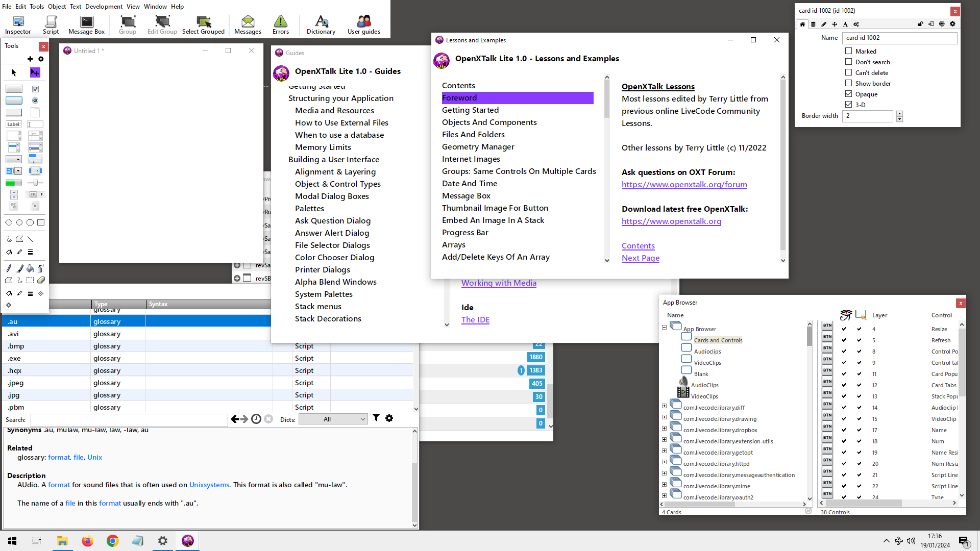Open The IDE link
Viewport: 980px width, 551px height.
coord(475,319)
